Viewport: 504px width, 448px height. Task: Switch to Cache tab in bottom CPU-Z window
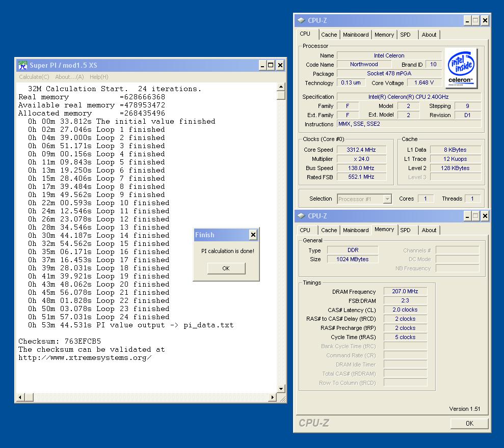pos(329,230)
